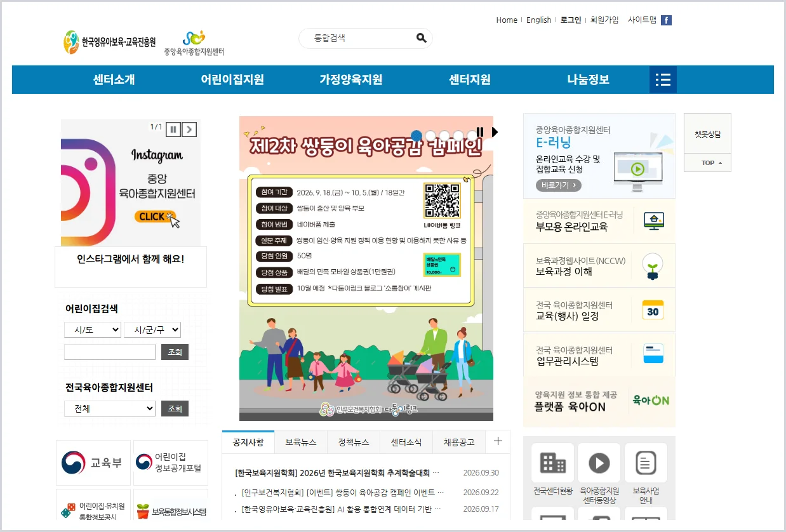Select the second slideshow indicator dot

[x=430, y=135]
